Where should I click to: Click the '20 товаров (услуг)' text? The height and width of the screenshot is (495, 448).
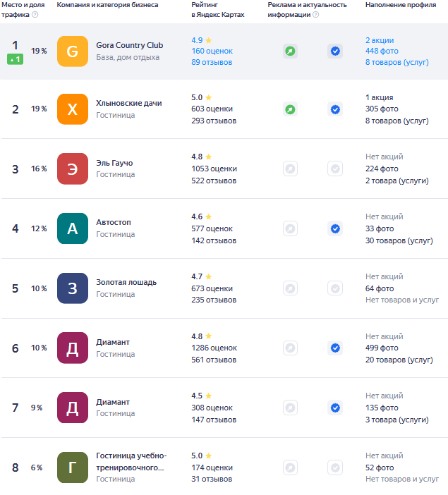pyautogui.click(x=399, y=360)
